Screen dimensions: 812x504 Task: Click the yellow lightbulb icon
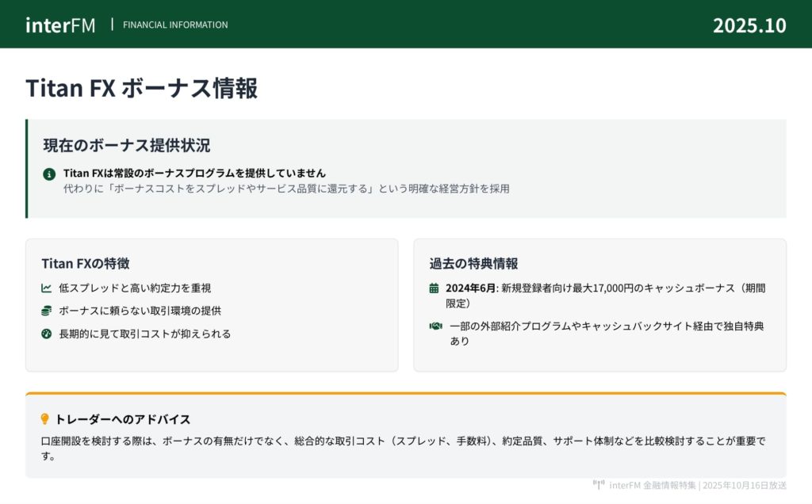click(44, 419)
